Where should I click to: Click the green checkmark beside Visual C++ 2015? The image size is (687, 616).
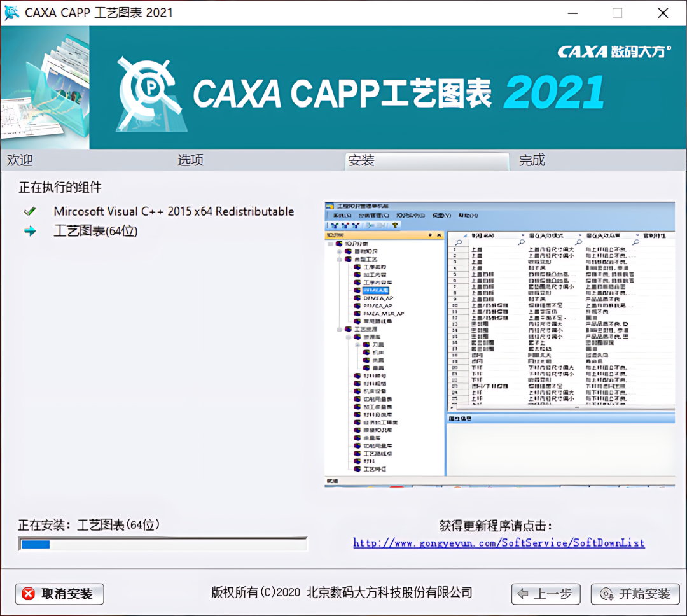(x=30, y=212)
